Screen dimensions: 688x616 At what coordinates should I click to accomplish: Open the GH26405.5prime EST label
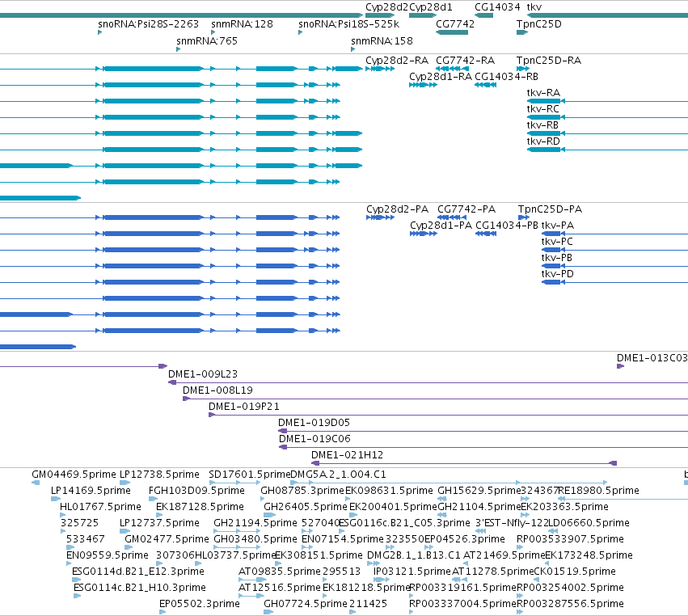click(x=306, y=507)
